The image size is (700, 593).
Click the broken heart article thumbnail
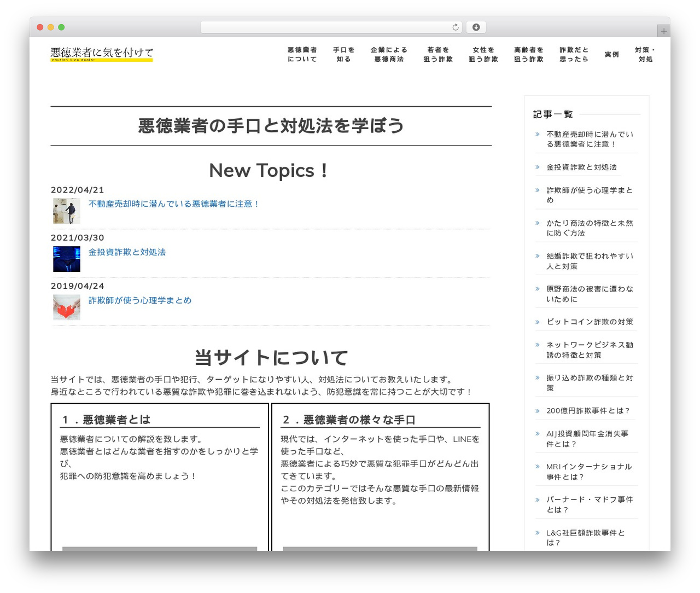point(67,307)
